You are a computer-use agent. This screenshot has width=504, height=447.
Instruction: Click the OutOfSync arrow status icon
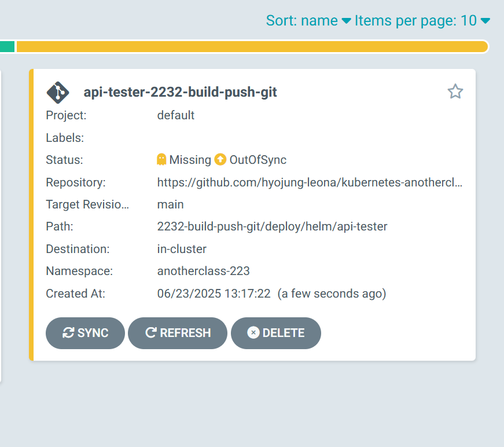pyautogui.click(x=220, y=159)
